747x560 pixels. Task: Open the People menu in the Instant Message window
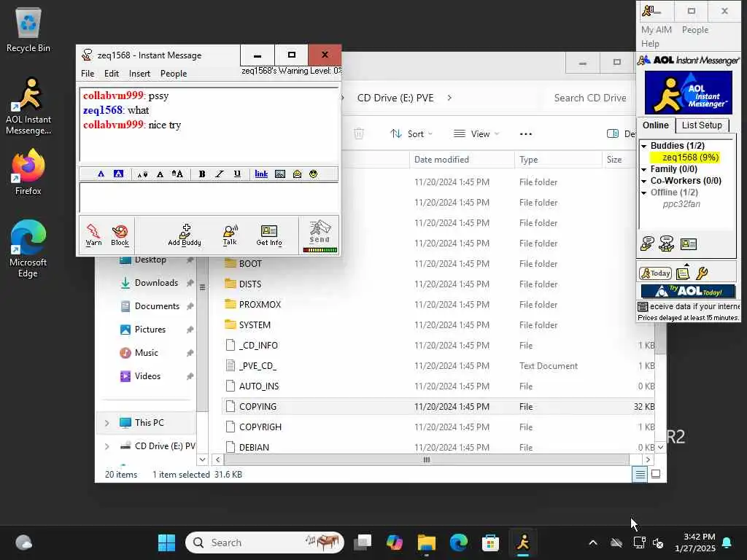click(x=174, y=74)
